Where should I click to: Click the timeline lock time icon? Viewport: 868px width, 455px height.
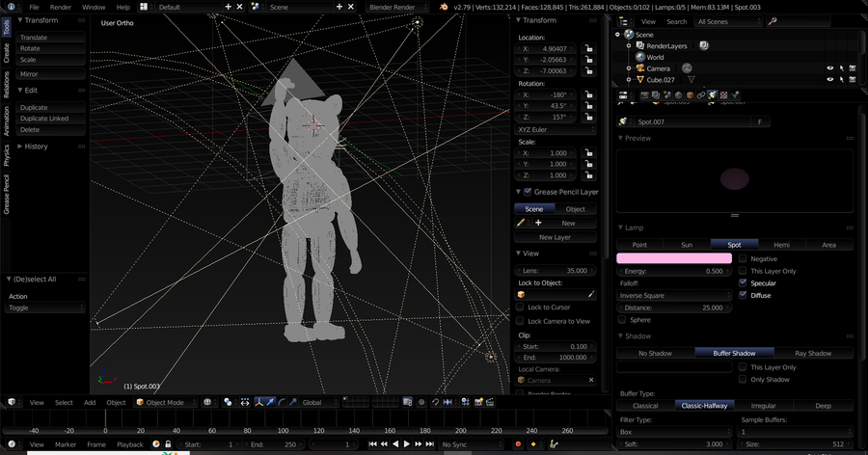click(168, 444)
